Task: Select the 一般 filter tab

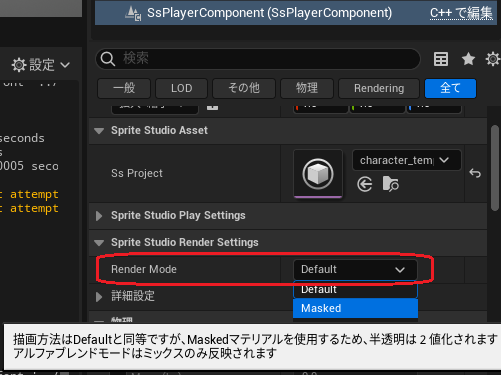Action: 124,88
